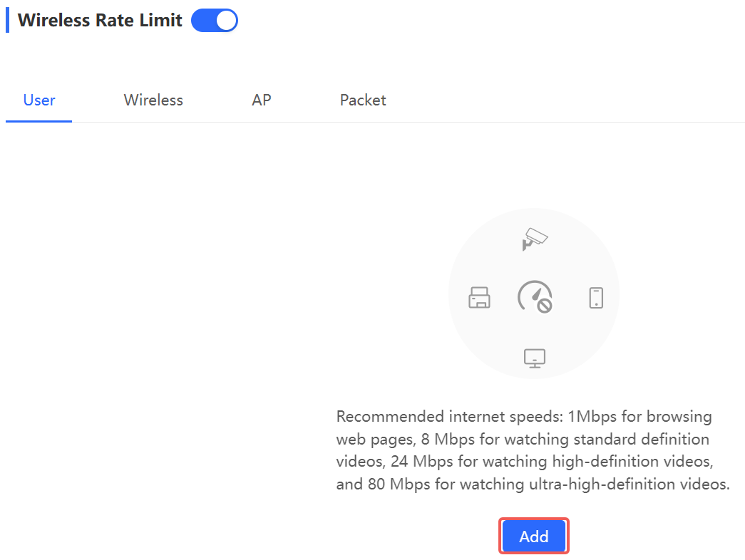Open the Wireless tab
745x560 pixels.
point(153,100)
